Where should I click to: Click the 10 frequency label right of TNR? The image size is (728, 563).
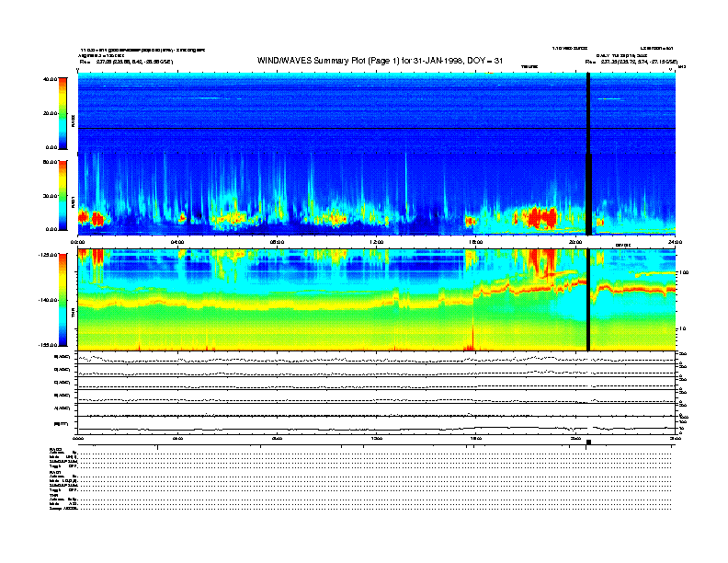tap(684, 329)
